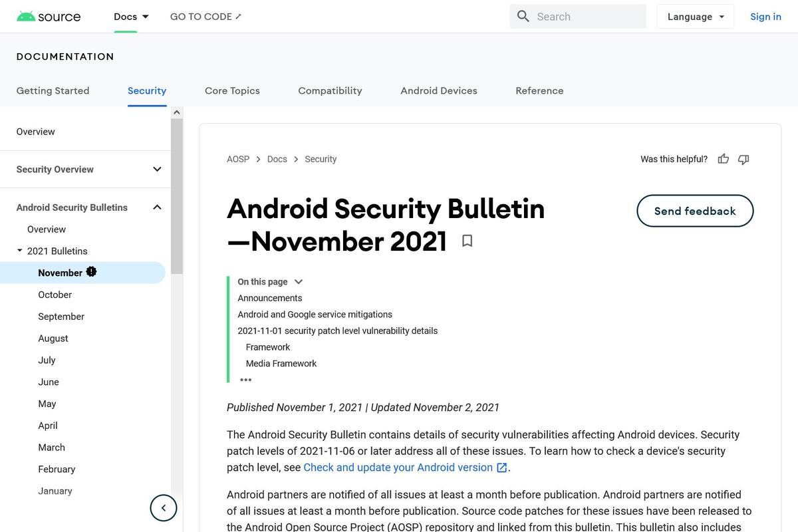Open the Reference tab
This screenshot has width=798, height=532.
(x=539, y=90)
